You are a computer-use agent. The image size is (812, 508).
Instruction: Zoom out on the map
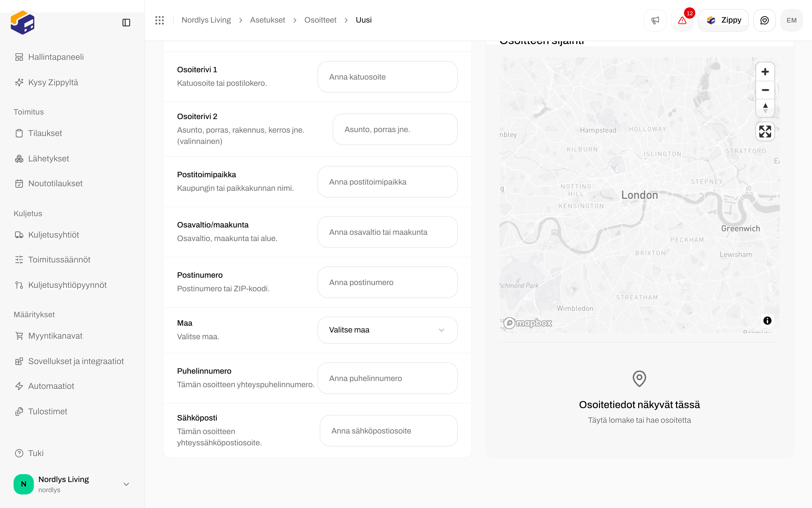click(765, 90)
